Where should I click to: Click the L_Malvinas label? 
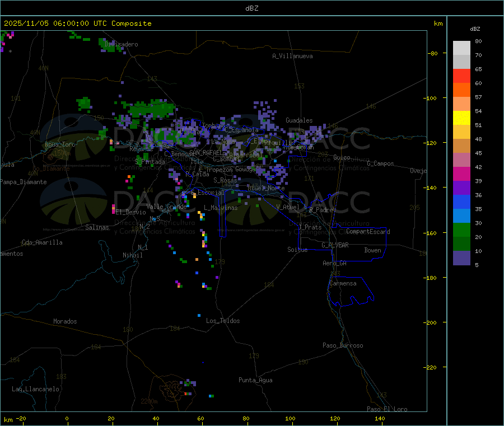(x=221, y=208)
